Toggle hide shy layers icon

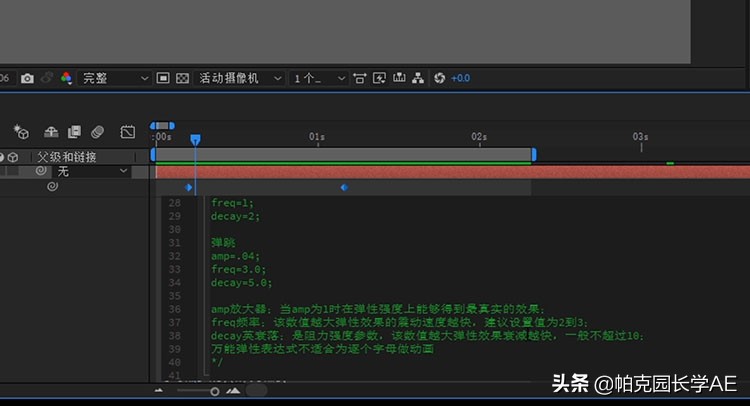tap(51, 132)
